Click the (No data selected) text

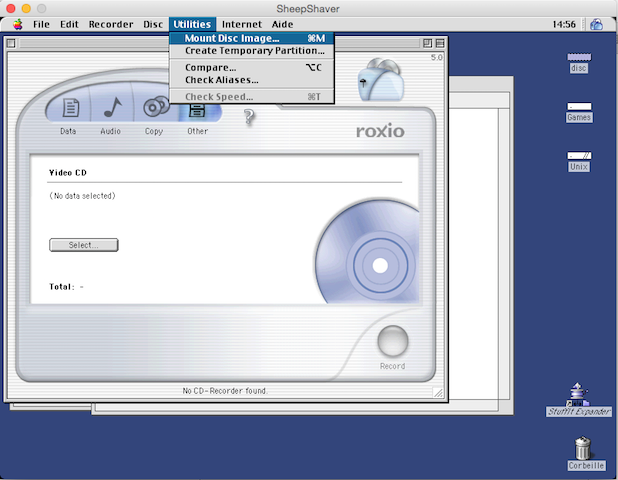coord(82,196)
